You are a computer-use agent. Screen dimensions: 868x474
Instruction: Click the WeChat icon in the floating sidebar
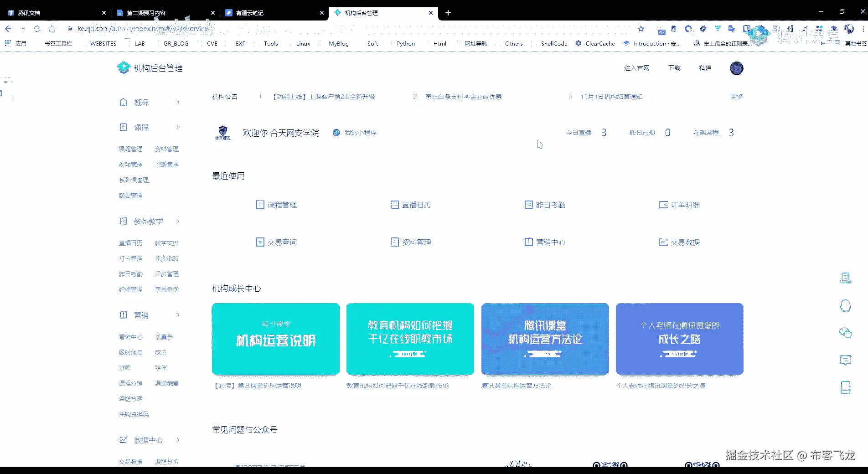[846, 333]
